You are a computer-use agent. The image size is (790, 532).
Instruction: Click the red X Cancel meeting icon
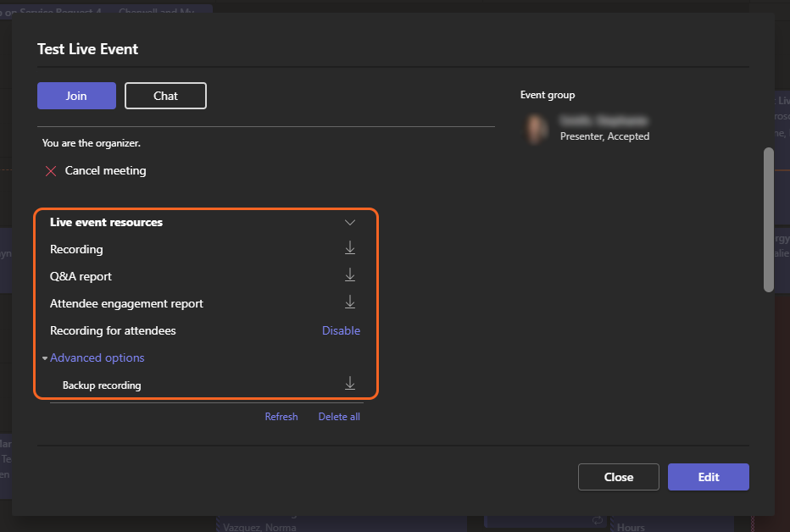coord(51,171)
